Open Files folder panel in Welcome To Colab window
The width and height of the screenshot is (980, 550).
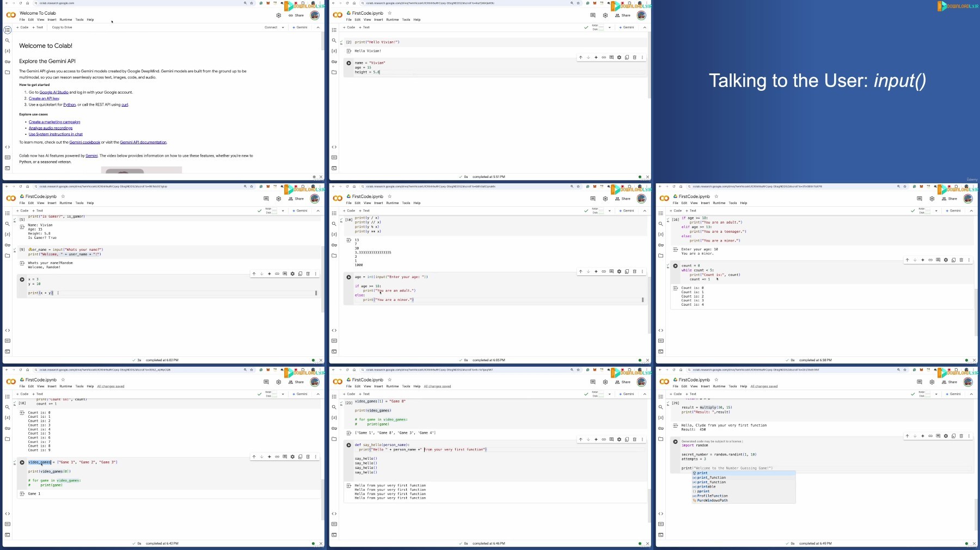point(7,72)
